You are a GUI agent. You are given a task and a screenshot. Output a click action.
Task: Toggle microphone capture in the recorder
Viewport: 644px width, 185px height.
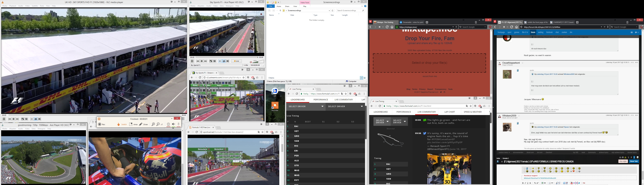(179, 124)
